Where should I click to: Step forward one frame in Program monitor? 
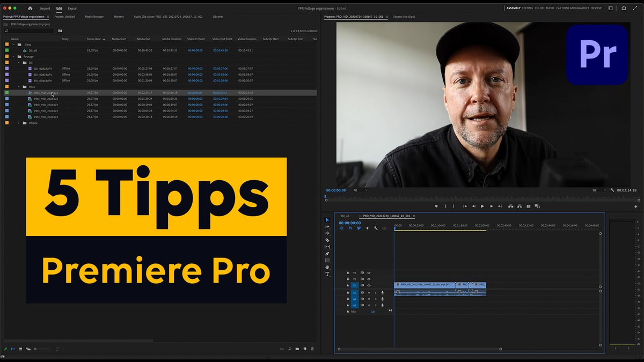pyautogui.click(x=491, y=206)
